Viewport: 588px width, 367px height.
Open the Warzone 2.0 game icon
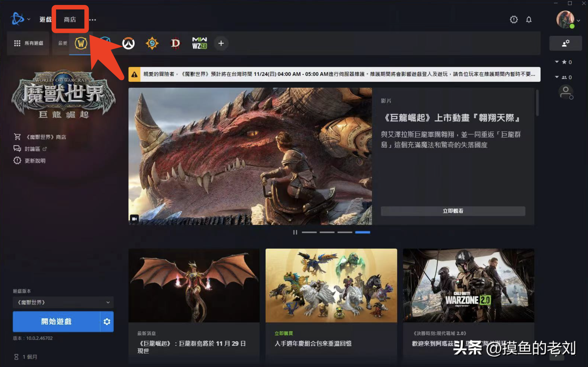tap(199, 43)
